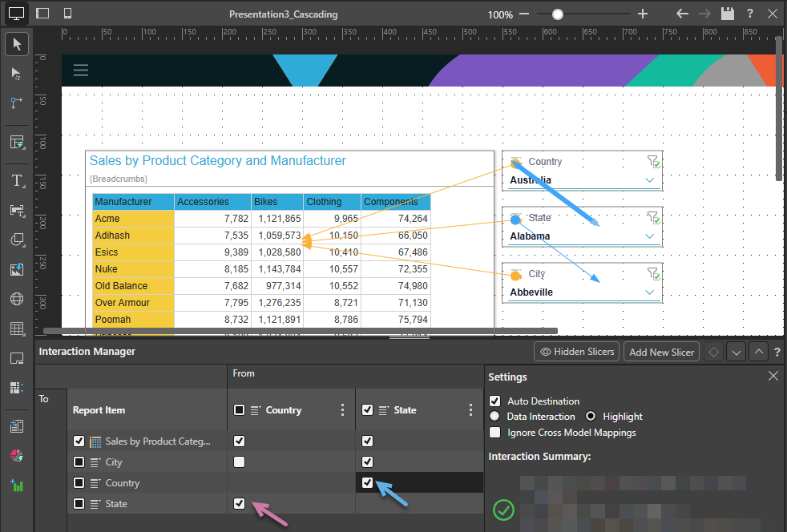The width and height of the screenshot is (787, 532).
Task: Select the Text tool
Action: [x=17, y=181]
